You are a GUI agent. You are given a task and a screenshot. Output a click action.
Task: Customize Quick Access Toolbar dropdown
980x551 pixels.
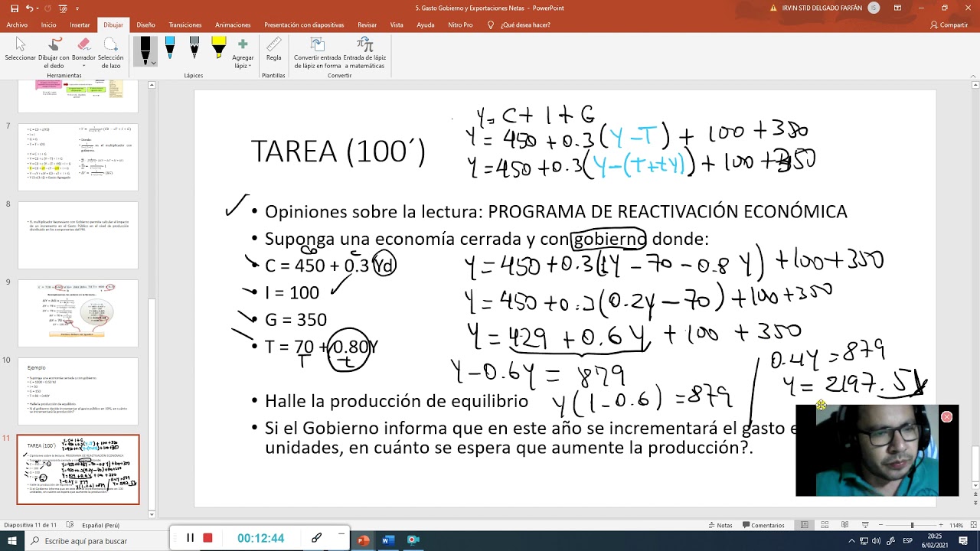tap(77, 8)
